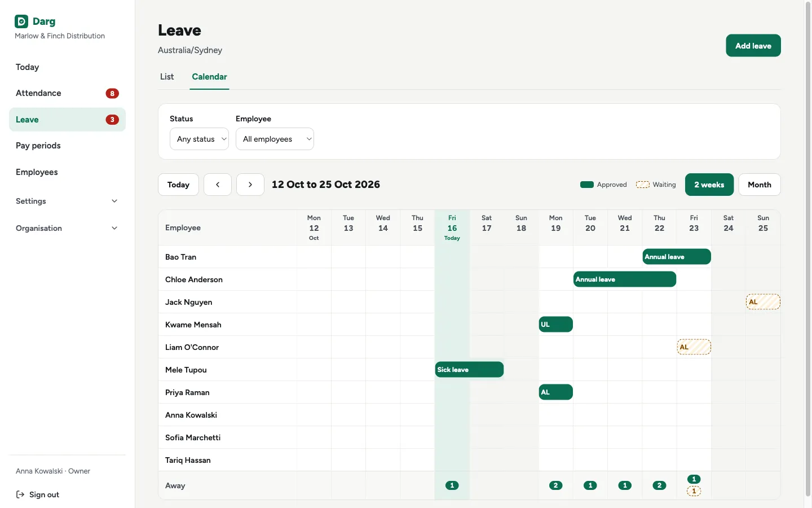Expand the Settings menu

click(x=67, y=201)
